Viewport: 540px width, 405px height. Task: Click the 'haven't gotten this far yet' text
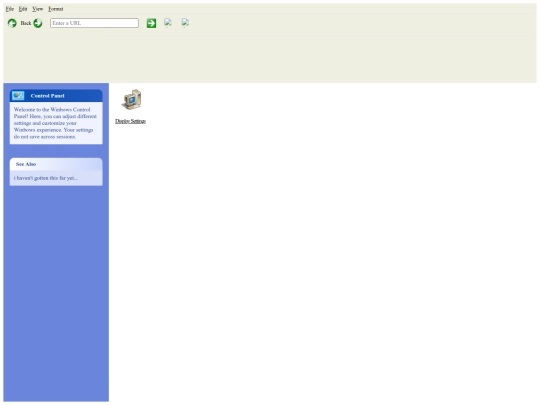(x=46, y=178)
